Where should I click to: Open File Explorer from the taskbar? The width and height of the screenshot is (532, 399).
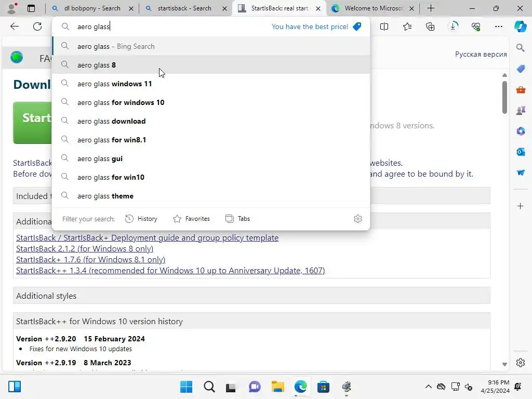click(277, 387)
